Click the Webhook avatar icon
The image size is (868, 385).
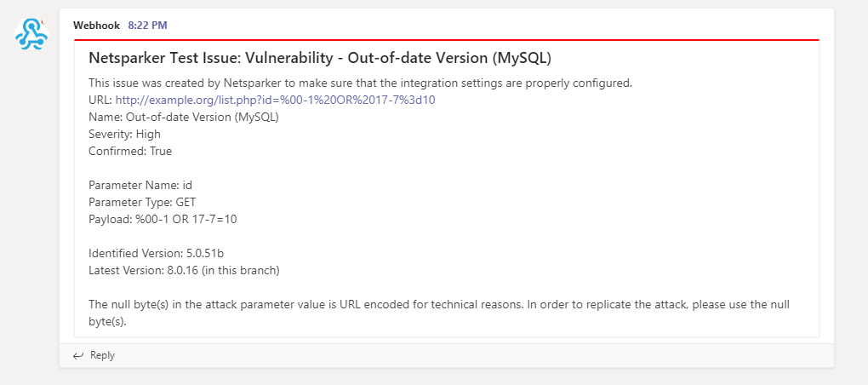click(32, 33)
